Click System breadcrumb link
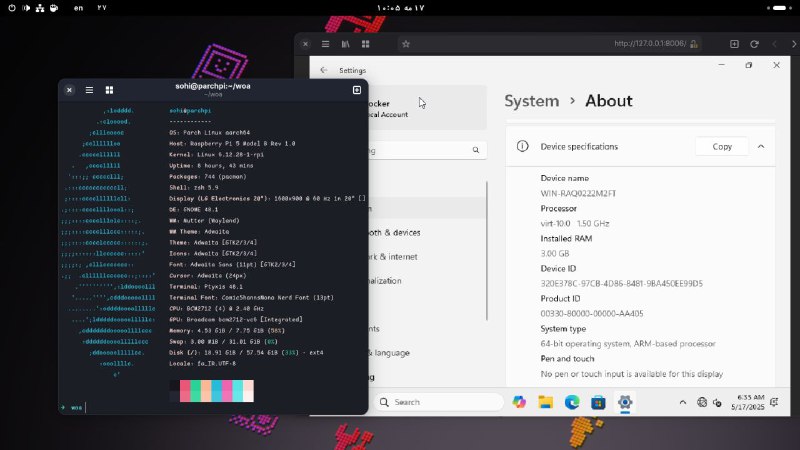The height and width of the screenshot is (450, 800). [x=532, y=101]
